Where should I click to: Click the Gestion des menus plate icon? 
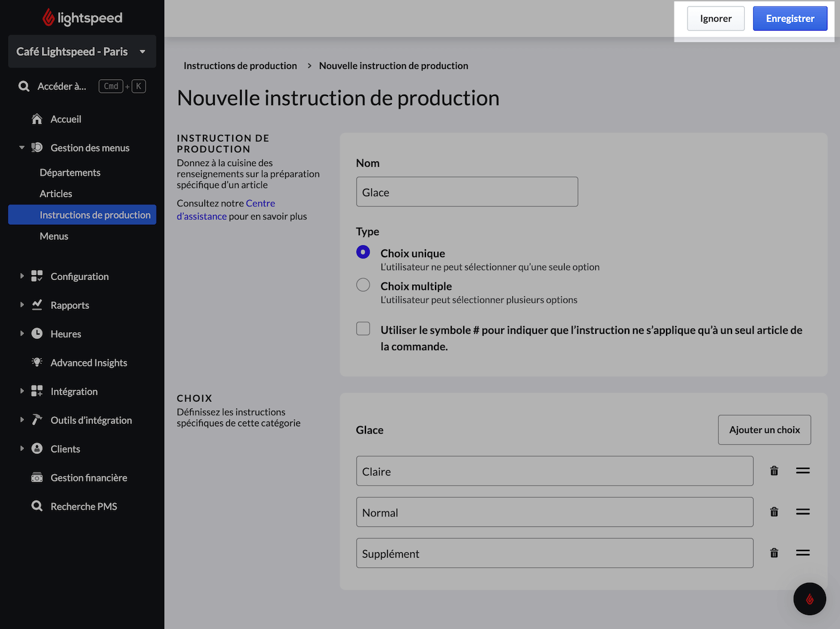coord(37,148)
